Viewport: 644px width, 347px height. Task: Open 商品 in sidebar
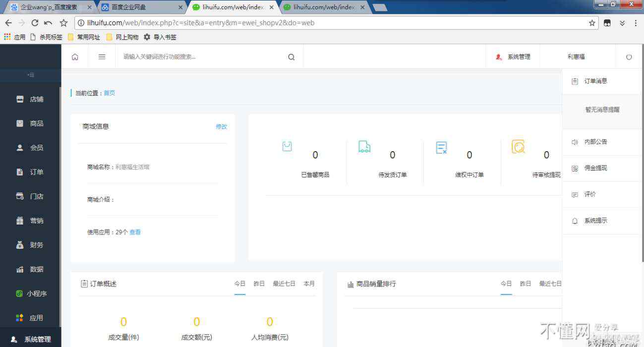pos(30,123)
